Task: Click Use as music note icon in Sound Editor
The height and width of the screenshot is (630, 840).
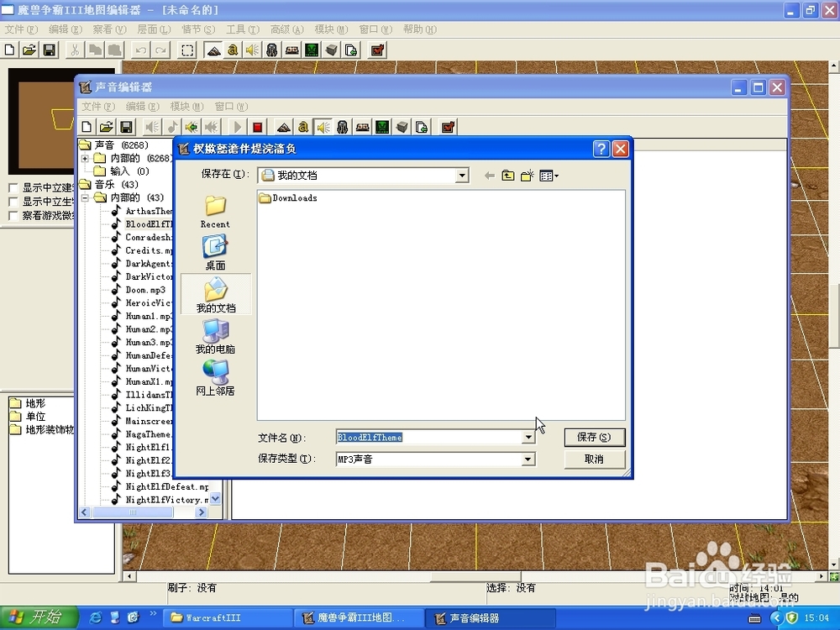Action: 172,128
